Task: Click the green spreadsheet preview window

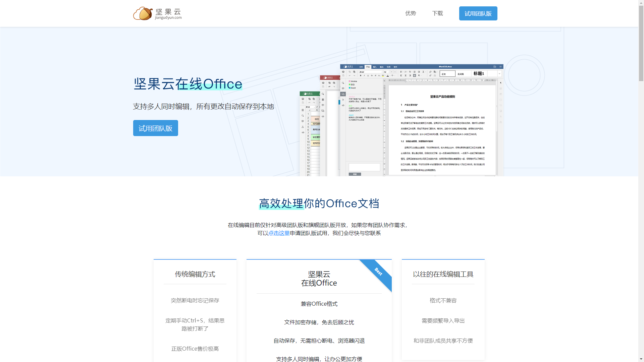Action: coord(309,134)
